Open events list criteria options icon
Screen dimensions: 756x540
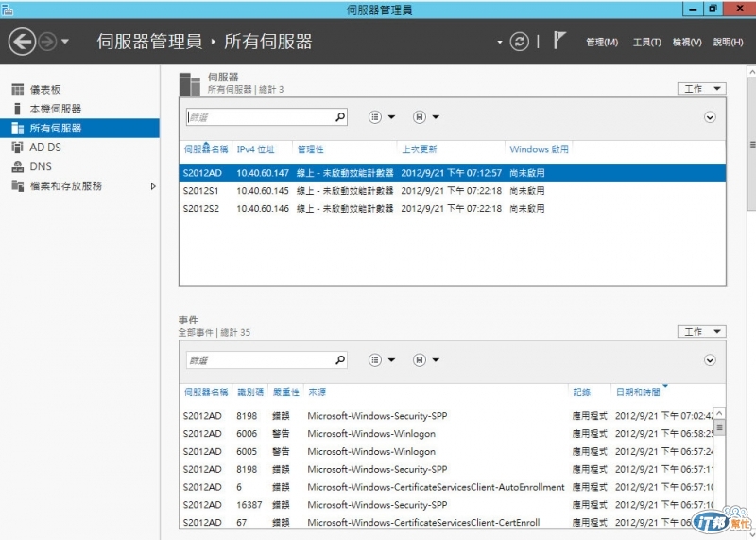(375, 360)
